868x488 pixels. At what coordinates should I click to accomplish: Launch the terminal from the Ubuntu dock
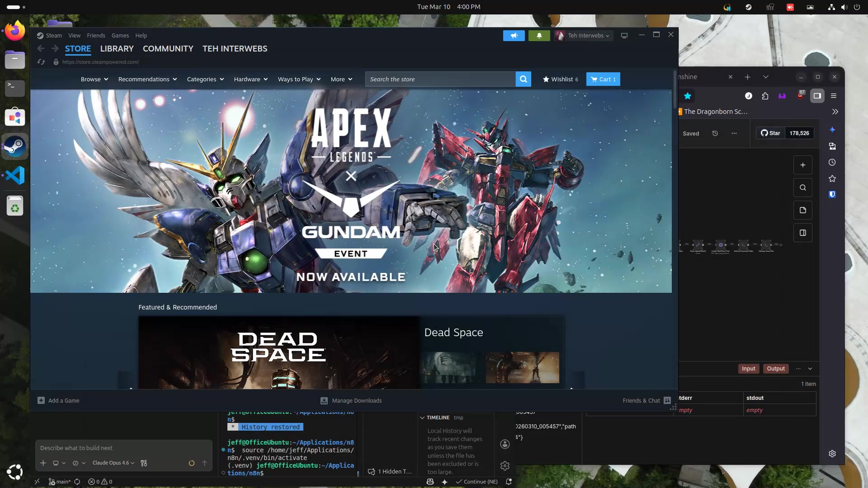coord(14,88)
